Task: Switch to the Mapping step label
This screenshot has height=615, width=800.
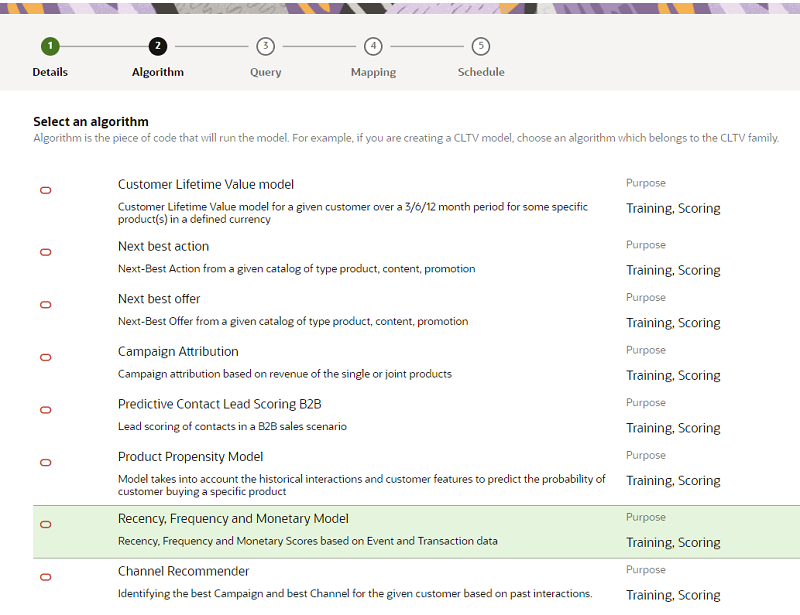Action: coord(373,72)
